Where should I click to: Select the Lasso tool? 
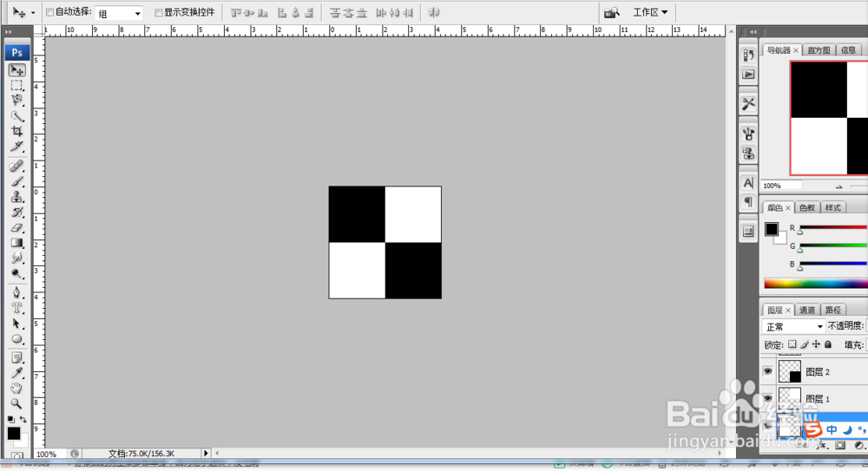coord(16,100)
